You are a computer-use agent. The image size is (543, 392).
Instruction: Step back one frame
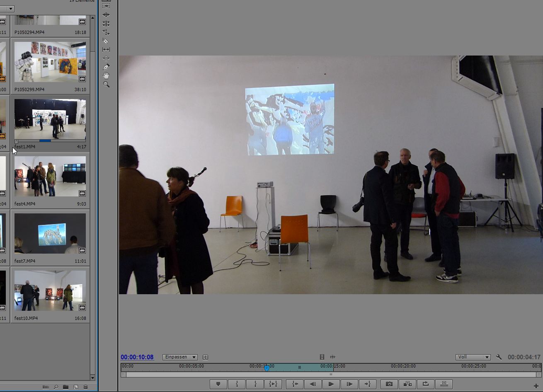point(313,384)
